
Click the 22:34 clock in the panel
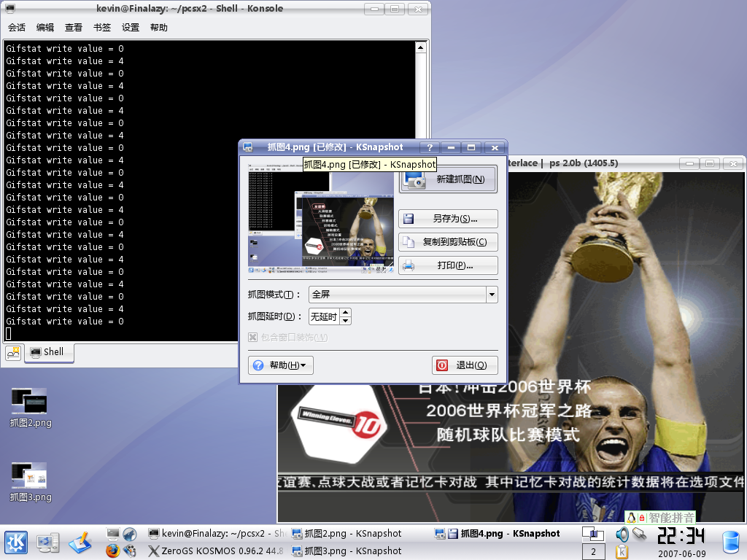tap(681, 536)
